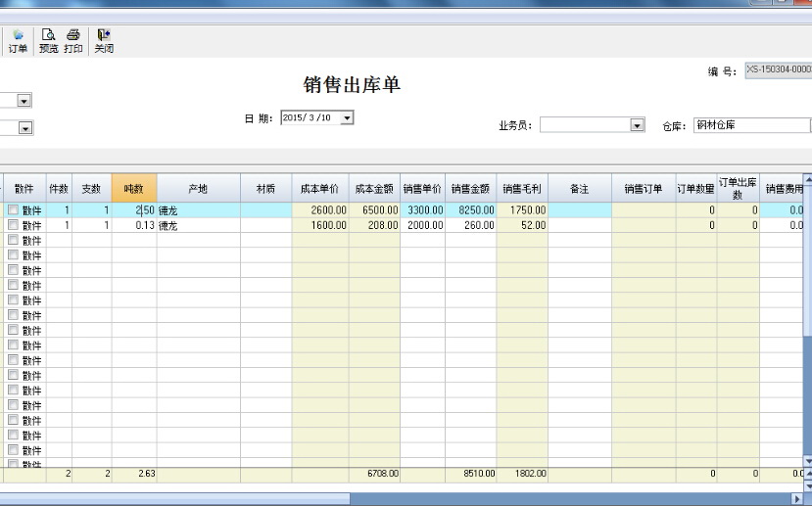Click sales amount cell 8250.00
The width and height of the screenshot is (812, 506).
(x=471, y=210)
